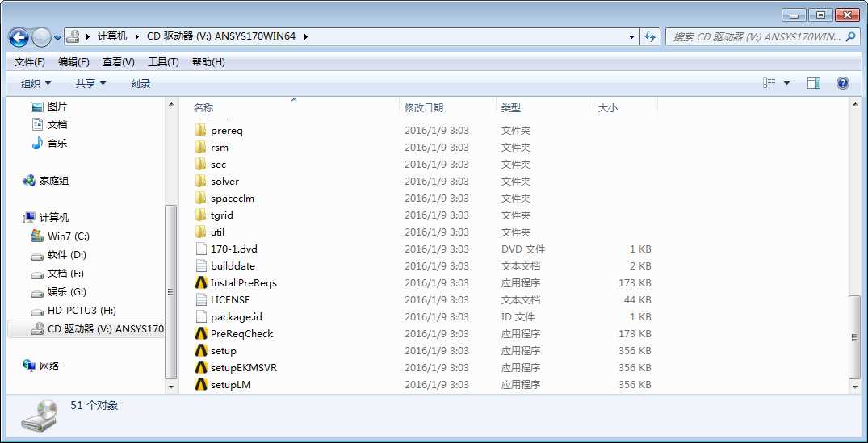868x443 pixels.
Task: Open the 编辑(E) menu
Action: (73, 62)
